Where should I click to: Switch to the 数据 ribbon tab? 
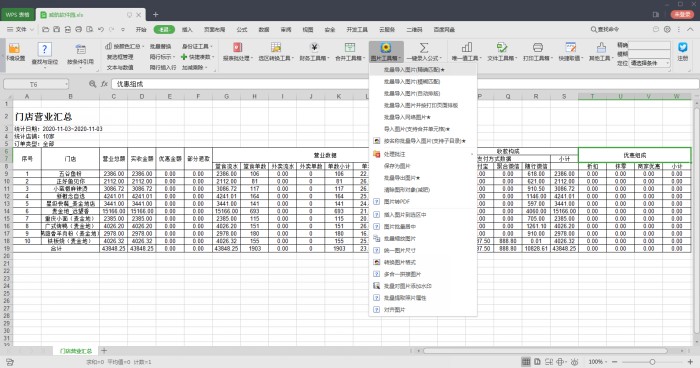coord(264,29)
